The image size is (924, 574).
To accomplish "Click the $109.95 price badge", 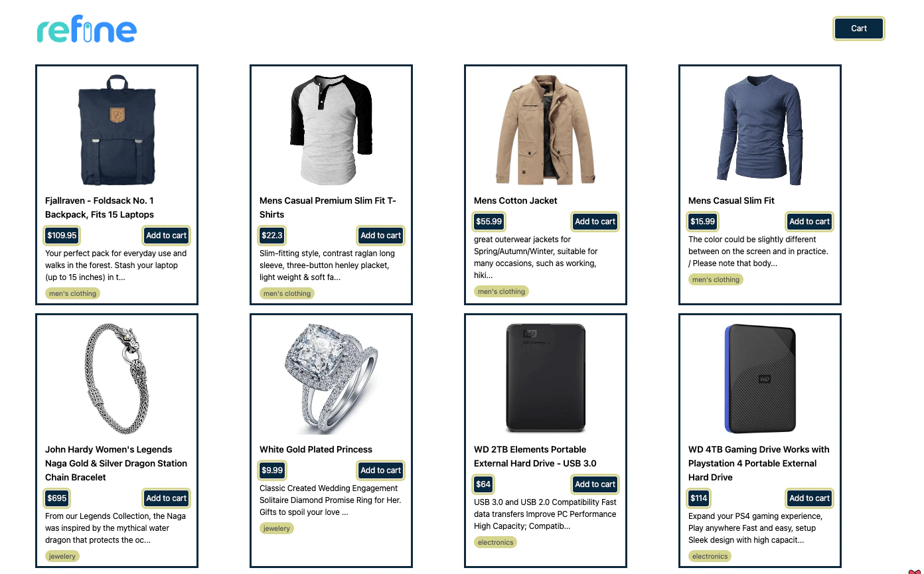I will click(62, 236).
